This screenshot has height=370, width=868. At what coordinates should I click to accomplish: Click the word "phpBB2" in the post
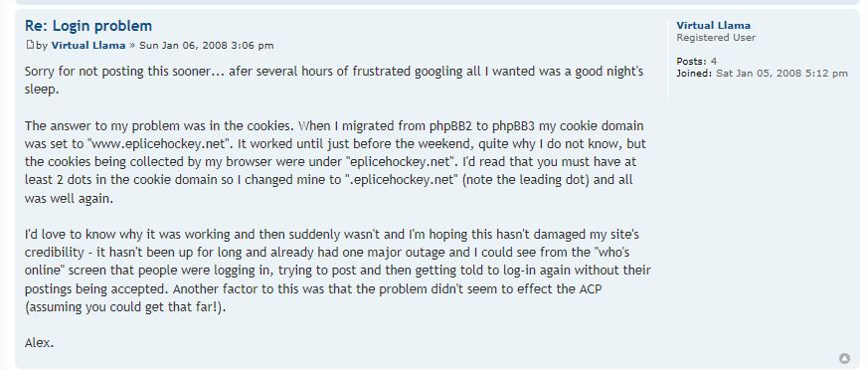[x=451, y=125]
